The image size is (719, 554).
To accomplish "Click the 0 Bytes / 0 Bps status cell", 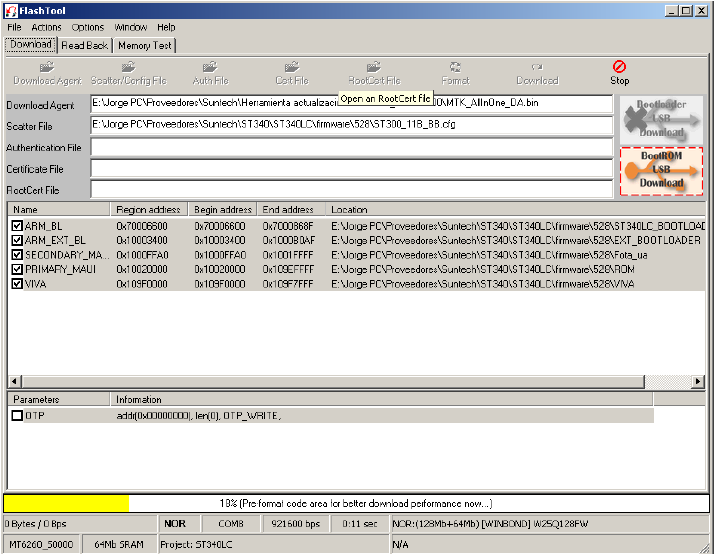I will click(x=80, y=524).
